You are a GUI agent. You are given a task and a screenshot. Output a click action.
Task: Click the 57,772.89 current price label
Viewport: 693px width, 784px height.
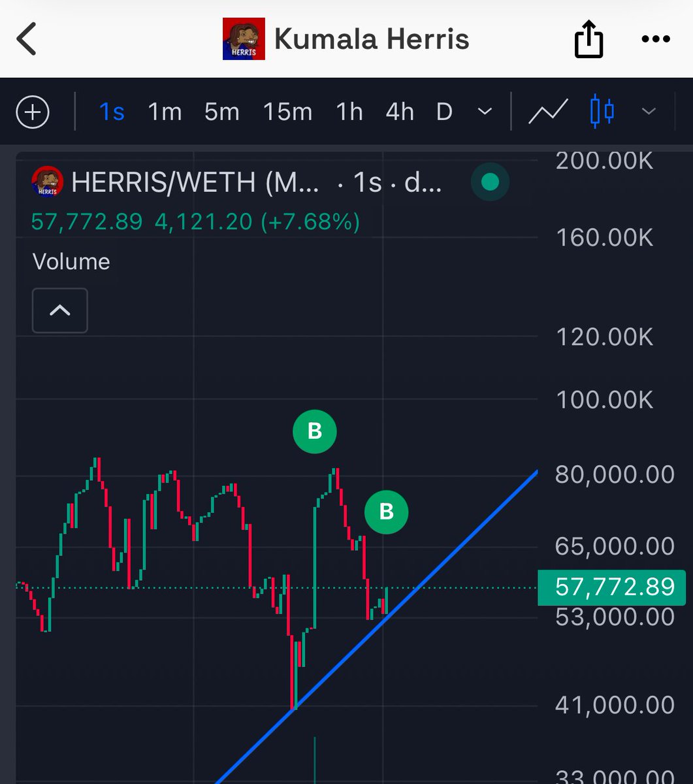click(x=613, y=587)
